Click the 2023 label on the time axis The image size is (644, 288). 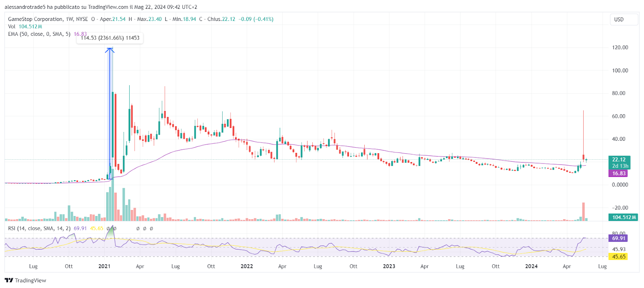pos(389,266)
